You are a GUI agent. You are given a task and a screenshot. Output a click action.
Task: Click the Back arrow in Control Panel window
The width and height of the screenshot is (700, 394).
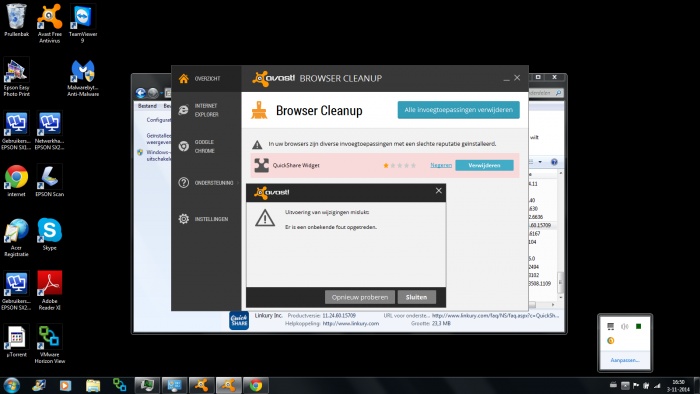(x=141, y=93)
